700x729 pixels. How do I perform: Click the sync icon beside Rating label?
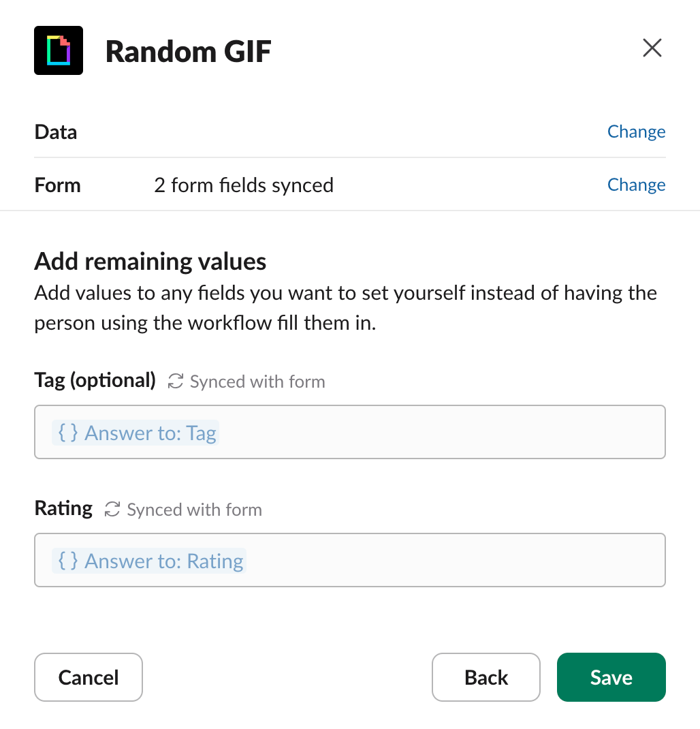click(x=113, y=510)
